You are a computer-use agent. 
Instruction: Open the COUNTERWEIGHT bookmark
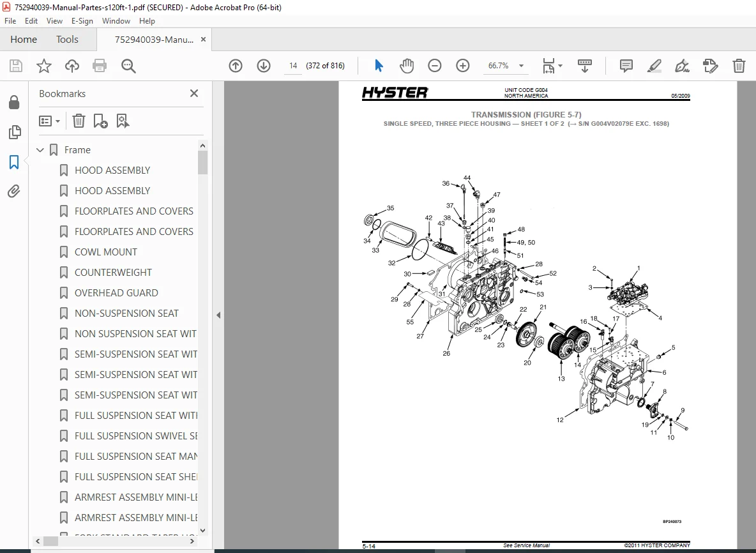tap(113, 273)
